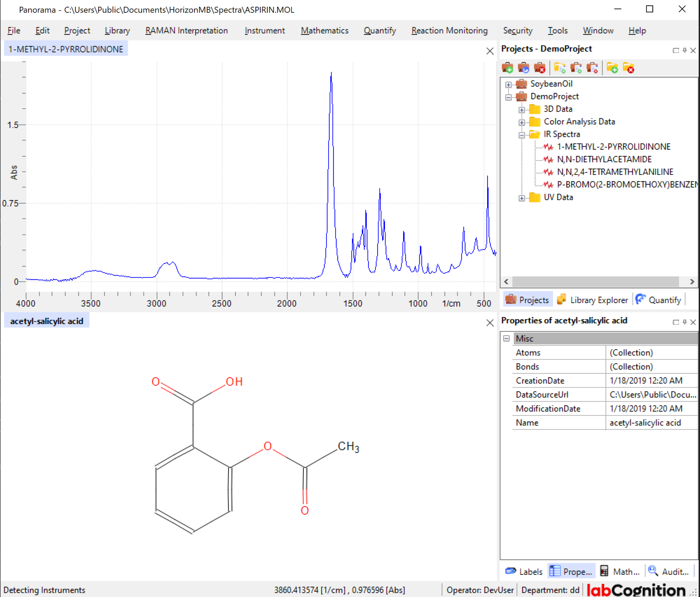
Task: Open the Labels panel tab
Action: pos(524,571)
